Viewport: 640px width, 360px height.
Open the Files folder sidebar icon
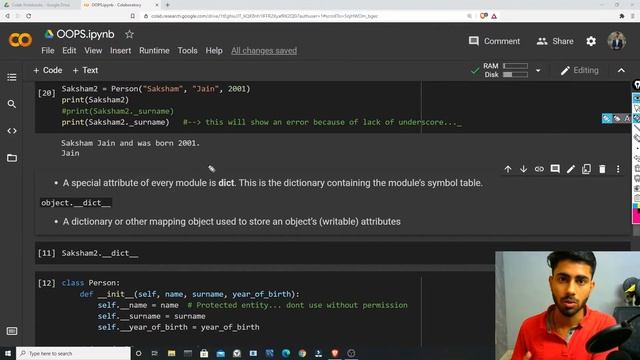(x=12, y=158)
